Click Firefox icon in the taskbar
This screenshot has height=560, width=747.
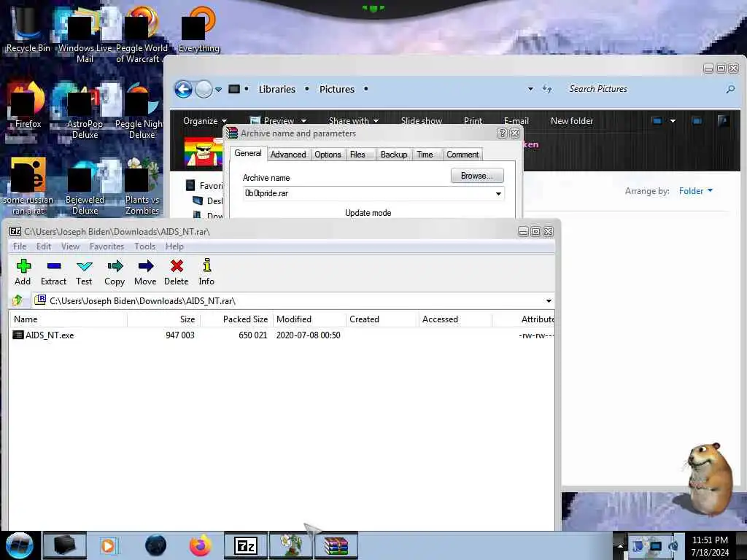[x=201, y=545]
